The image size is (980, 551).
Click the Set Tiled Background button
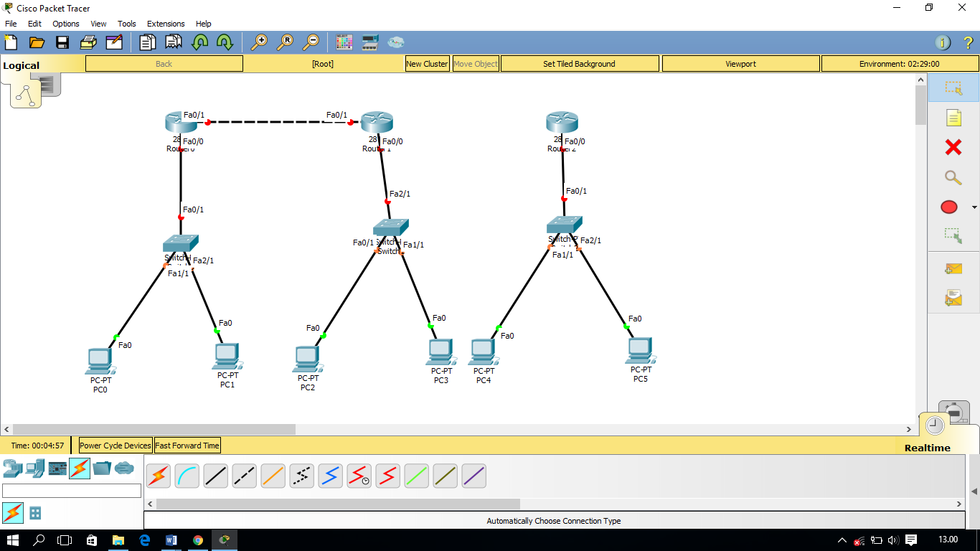[579, 63]
